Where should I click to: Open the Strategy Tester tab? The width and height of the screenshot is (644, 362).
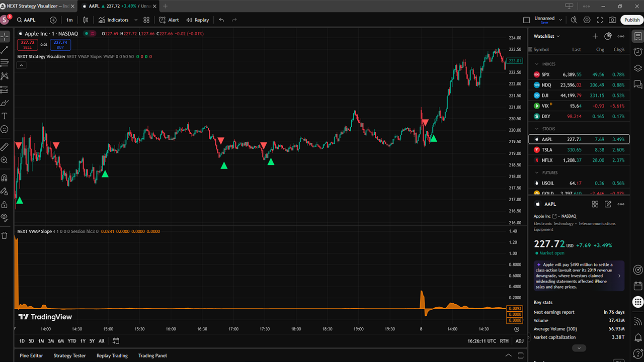tap(69, 355)
